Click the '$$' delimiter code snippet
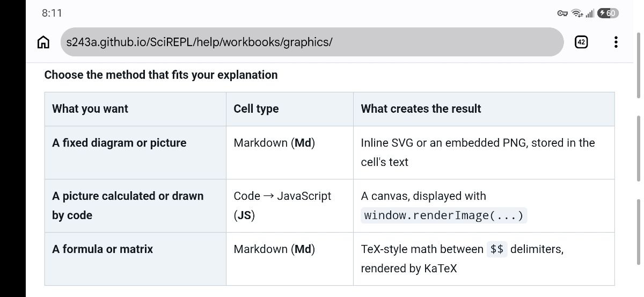 [497, 249]
